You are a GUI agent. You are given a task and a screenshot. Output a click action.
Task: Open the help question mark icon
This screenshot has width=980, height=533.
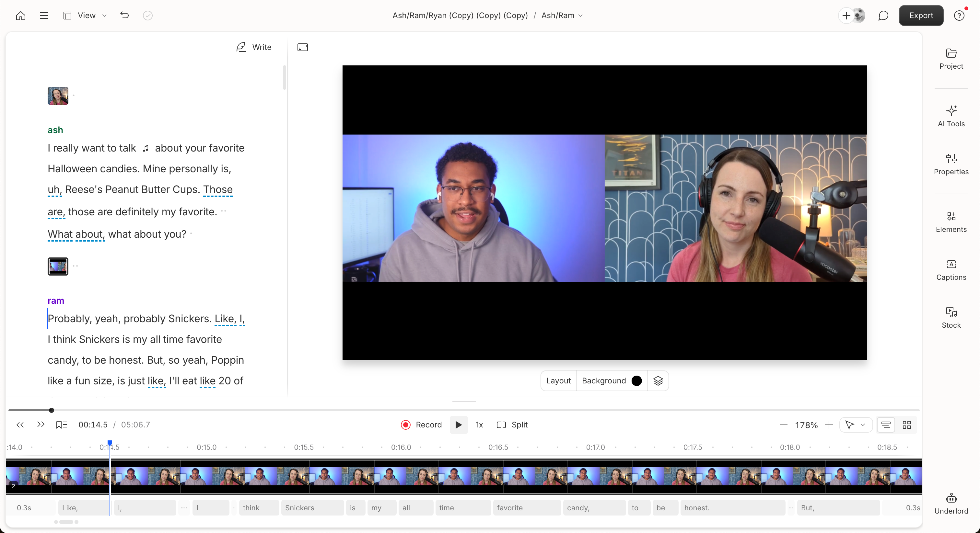pyautogui.click(x=959, y=16)
